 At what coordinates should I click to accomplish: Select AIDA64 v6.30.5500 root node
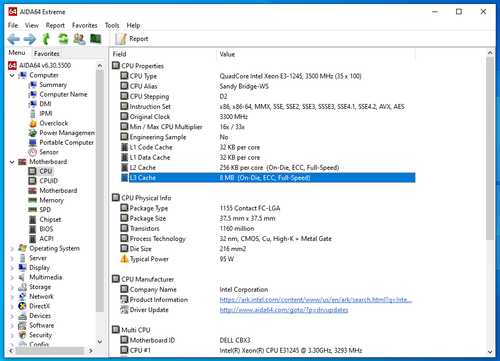[x=45, y=65]
